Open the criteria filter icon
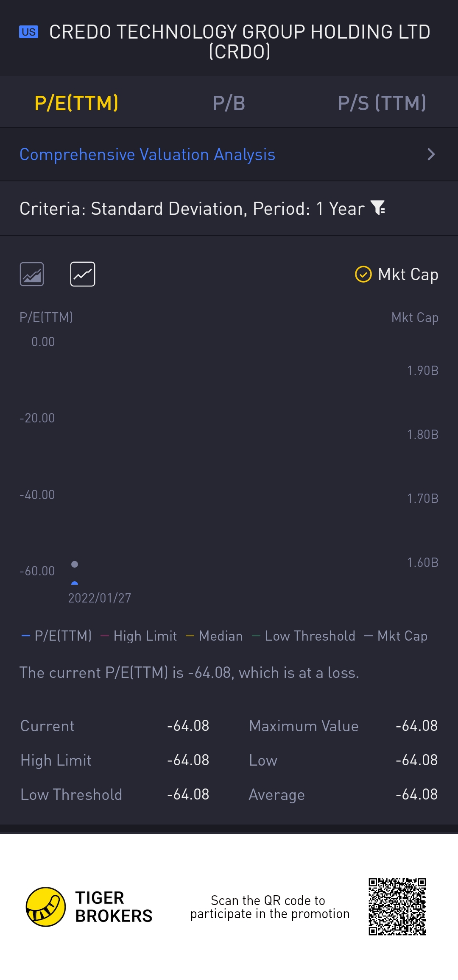The image size is (458, 980). coord(378,208)
